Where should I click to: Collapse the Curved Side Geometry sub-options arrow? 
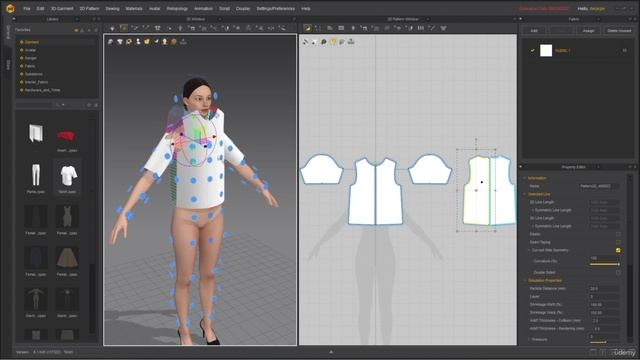pyautogui.click(x=529, y=250)
